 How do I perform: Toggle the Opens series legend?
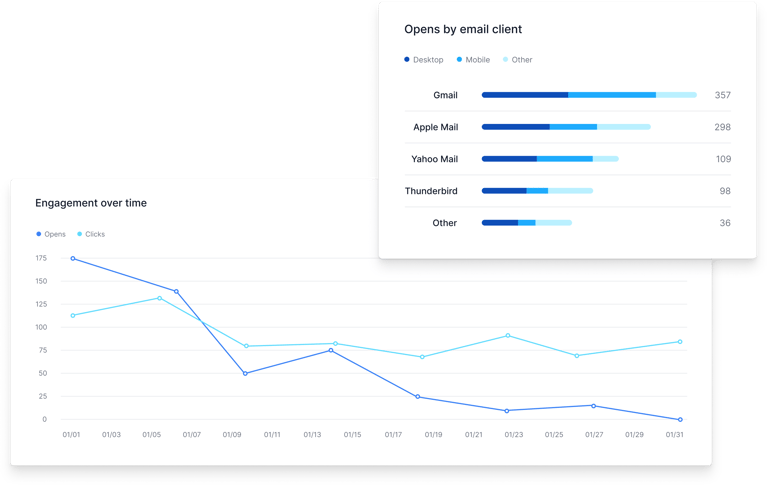click(x=51, y=234)
